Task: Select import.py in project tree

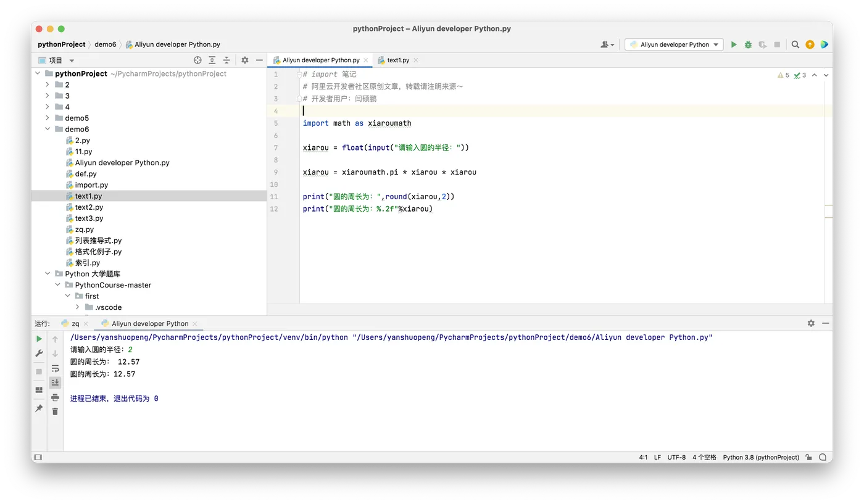Action: [91, 184]
